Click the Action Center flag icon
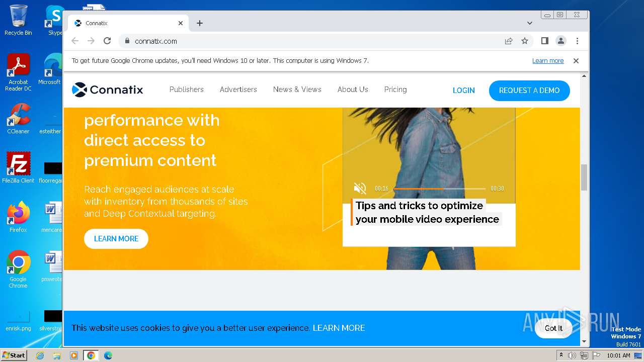Screen dimensions: 644x362 (x=595, y=355)
